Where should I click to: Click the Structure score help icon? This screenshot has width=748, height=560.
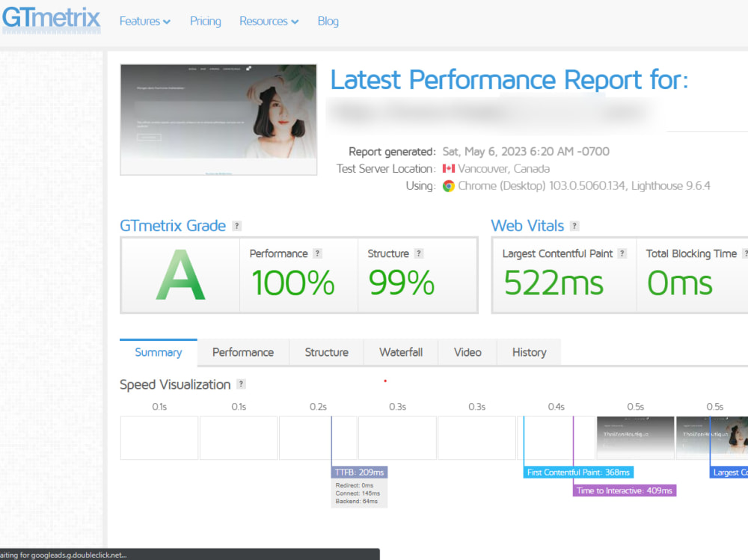pyautogui.click(x=418, y=253)
